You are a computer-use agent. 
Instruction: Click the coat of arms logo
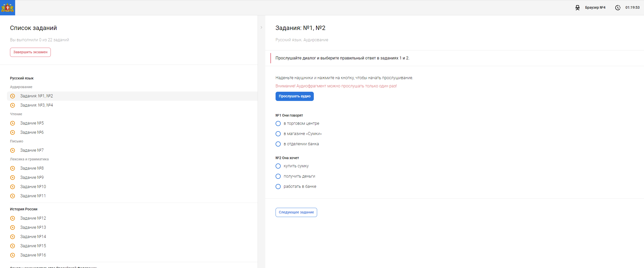(7, 8)
